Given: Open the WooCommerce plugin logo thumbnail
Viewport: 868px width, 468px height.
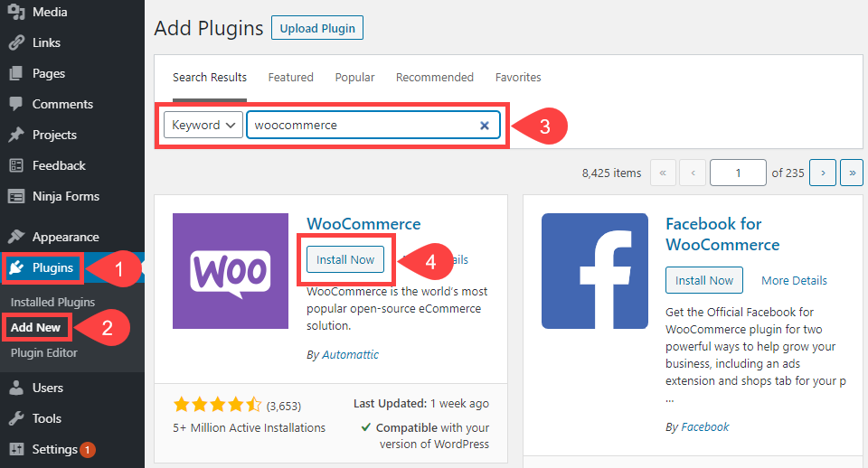Looking at the screenshot, I should click(231, 271).
